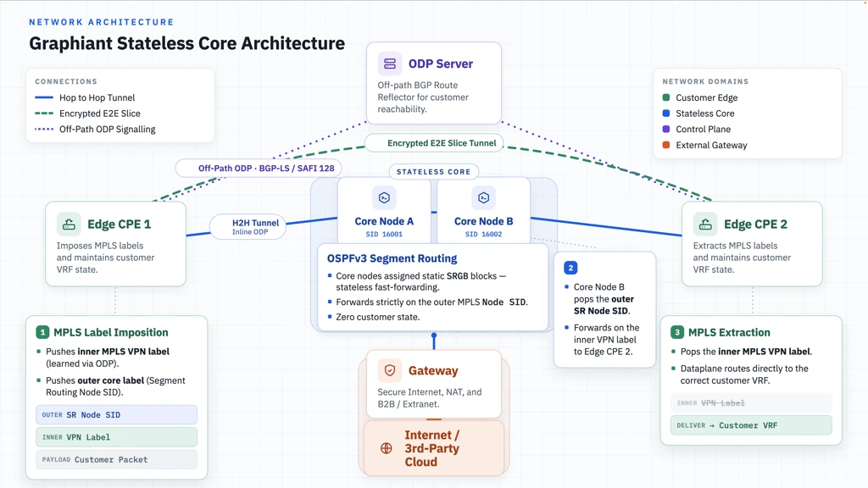
Task: Click the SID 16001 value
Action: [x=384, y=234]
